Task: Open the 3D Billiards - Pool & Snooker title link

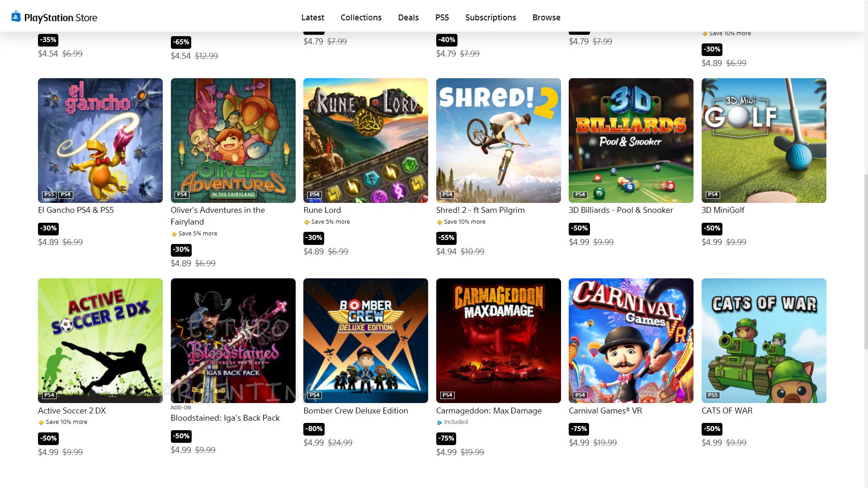Action: [x=621, y=210]
